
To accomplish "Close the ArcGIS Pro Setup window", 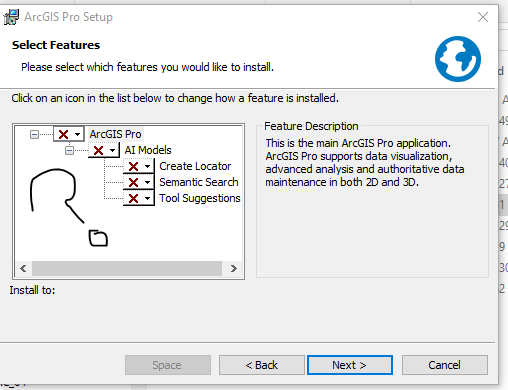I will click(x=483, y=17).
